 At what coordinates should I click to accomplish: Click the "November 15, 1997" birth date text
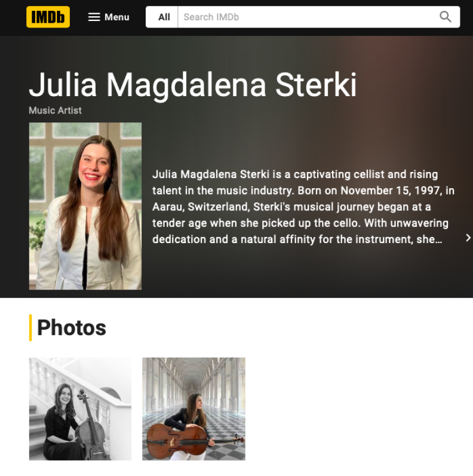point(391,191)
